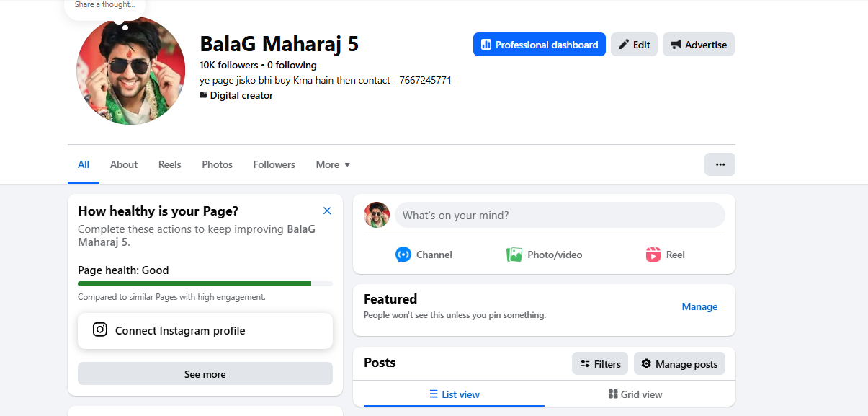Focus the What's on your mind field

coord(560,215)
